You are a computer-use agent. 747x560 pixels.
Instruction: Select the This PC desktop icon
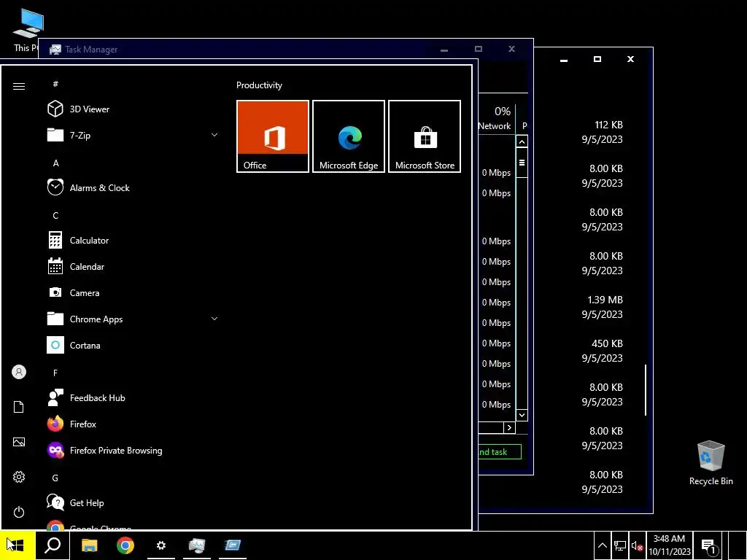26,30
